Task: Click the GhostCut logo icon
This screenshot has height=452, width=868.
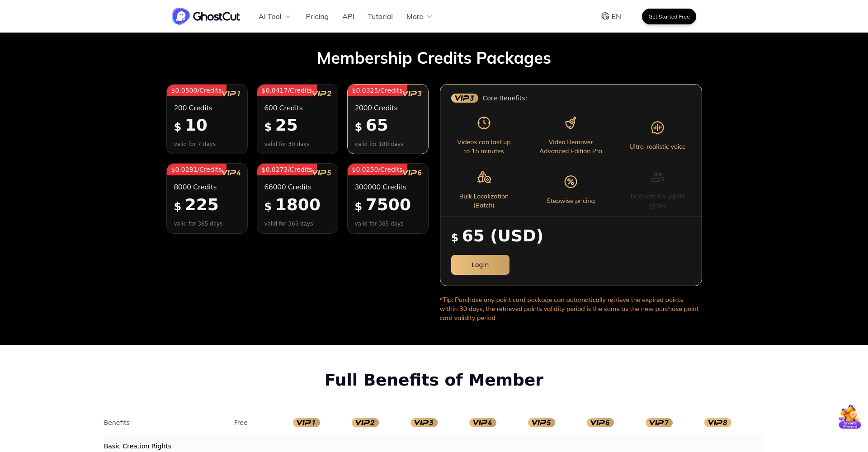Action: pos(180,16)
